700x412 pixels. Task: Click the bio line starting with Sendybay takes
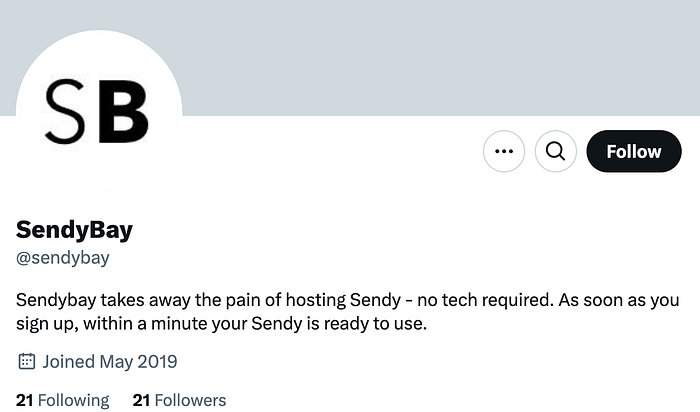[x=347, y=300]
